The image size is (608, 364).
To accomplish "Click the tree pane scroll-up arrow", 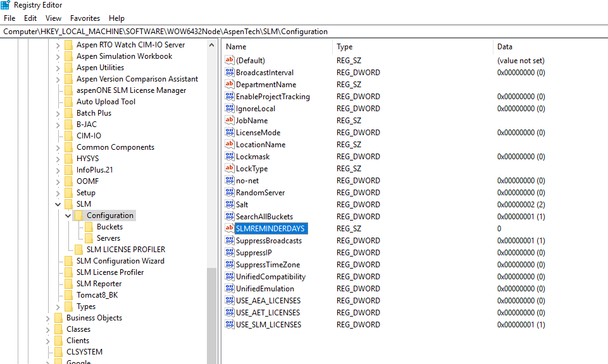I will pos(212,45).
